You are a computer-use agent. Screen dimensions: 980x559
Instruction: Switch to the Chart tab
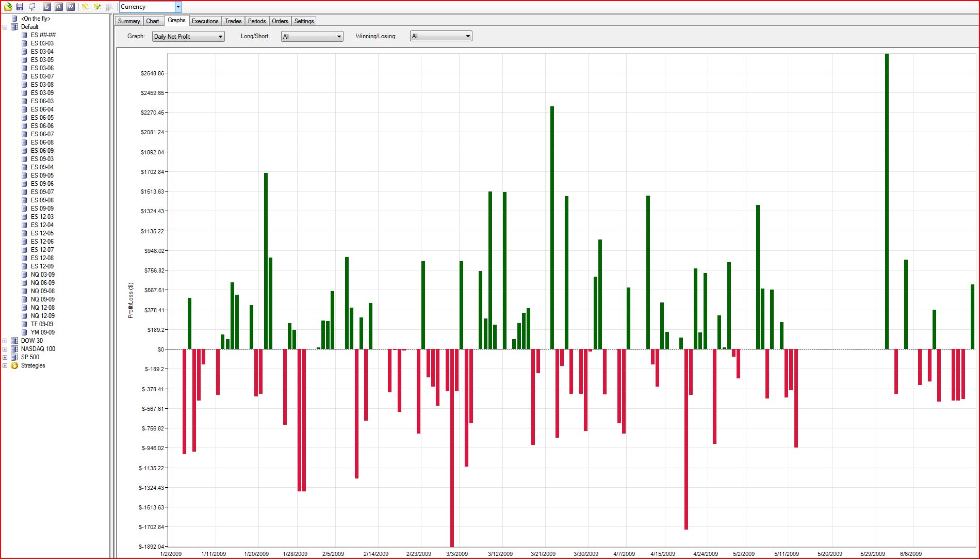[153, 21]
